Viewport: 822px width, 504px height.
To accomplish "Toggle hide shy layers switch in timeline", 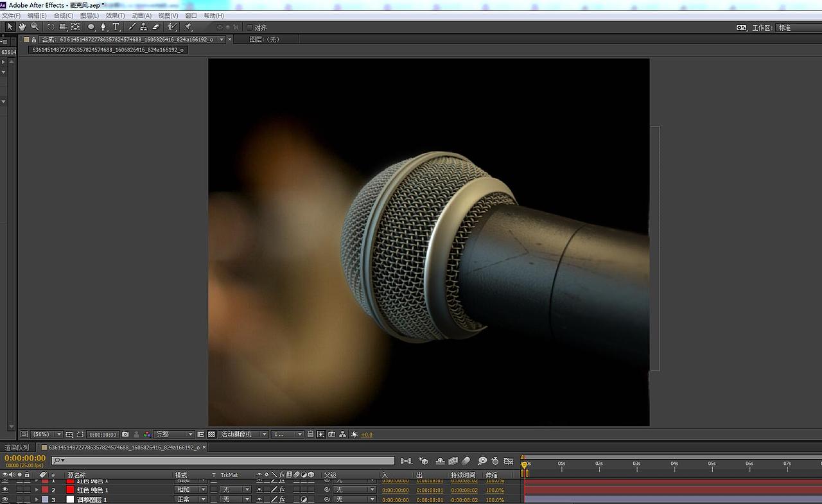I will [x=440, y=461].
